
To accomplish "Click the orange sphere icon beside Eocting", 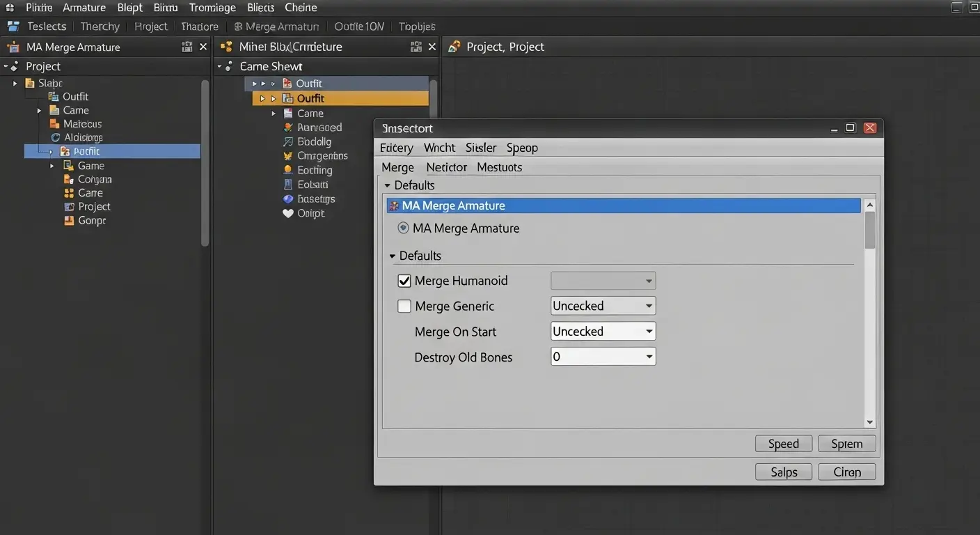I will [x=288, y=170].
